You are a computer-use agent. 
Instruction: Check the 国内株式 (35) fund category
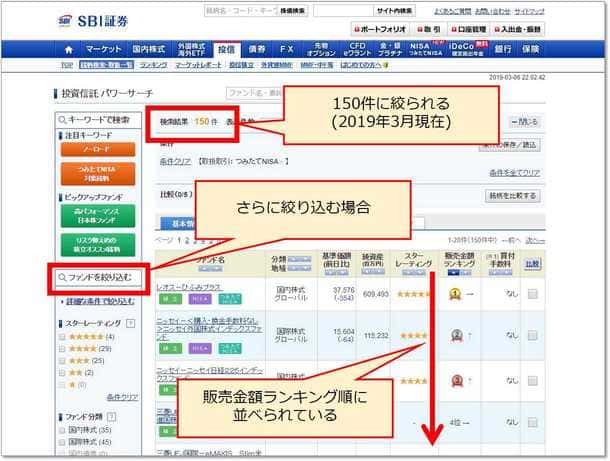(62, 430)
